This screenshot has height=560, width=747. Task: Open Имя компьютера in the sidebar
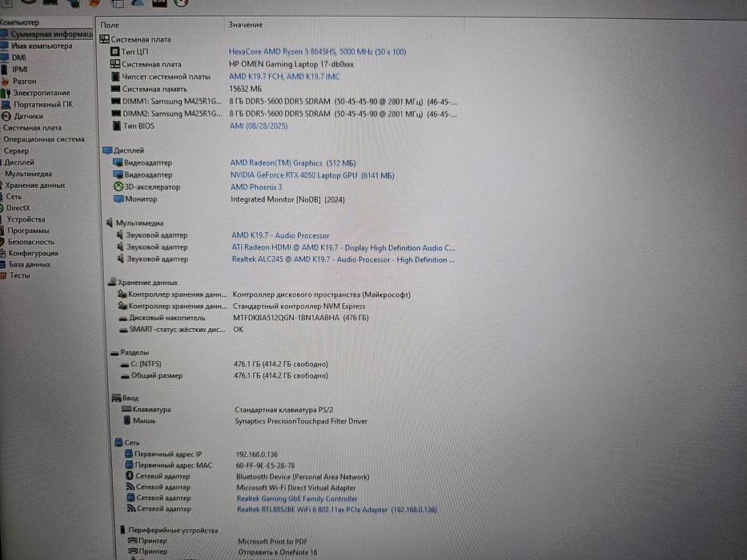[42, 46]
